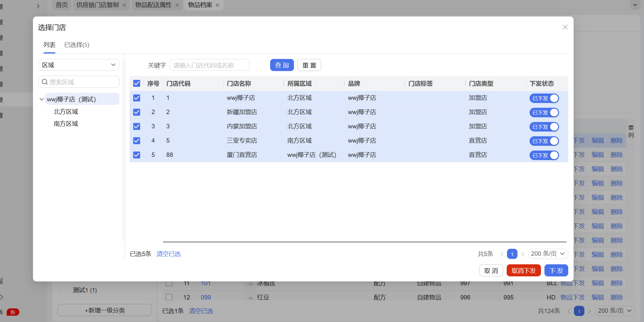Open the 200 条/页 page size dropdown in dialog
This screenshot has width=644, height=322.
[548, 254]
